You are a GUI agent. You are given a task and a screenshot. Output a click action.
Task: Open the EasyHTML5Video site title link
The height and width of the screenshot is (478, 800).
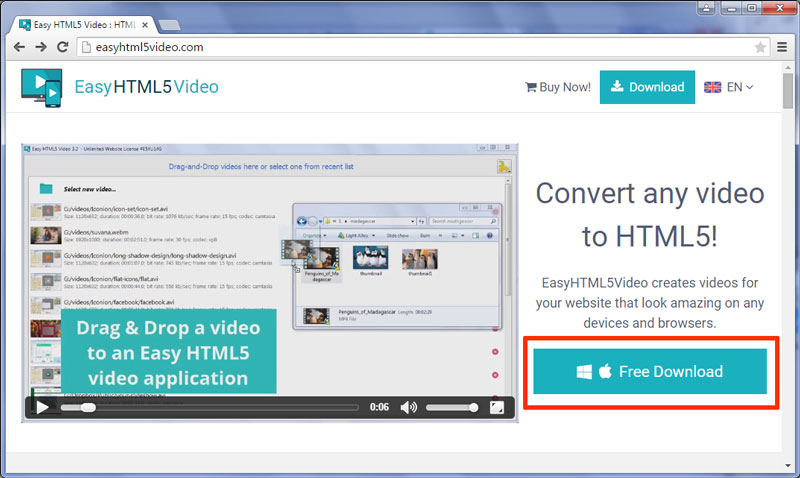click(146, 87)
